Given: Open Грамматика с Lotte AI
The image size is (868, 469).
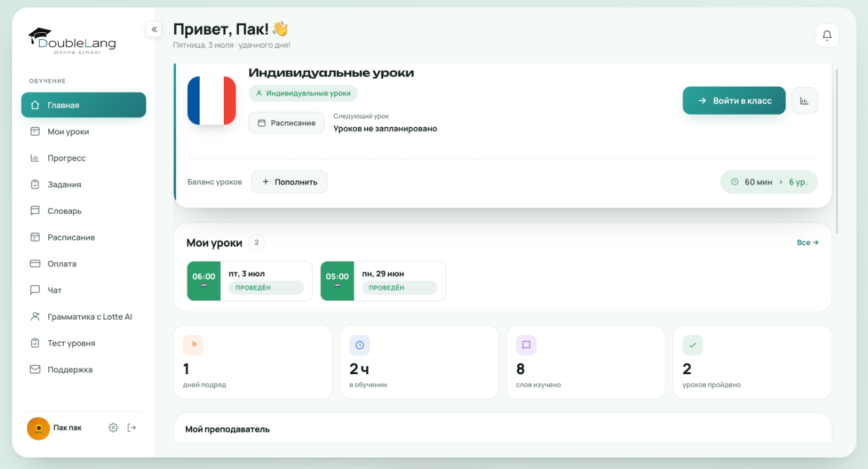Looking at the screenshot, I should (x=84, y=317).
